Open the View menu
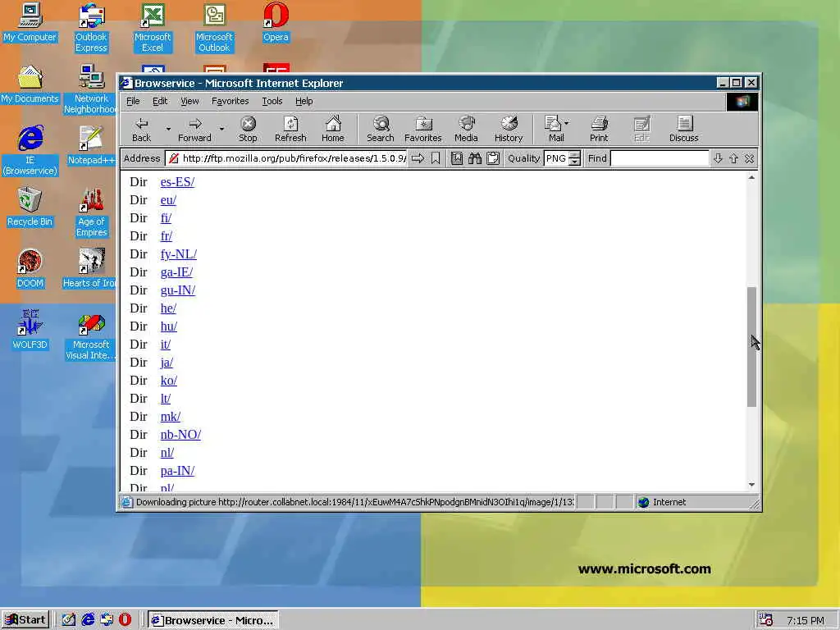 (189, 101)
